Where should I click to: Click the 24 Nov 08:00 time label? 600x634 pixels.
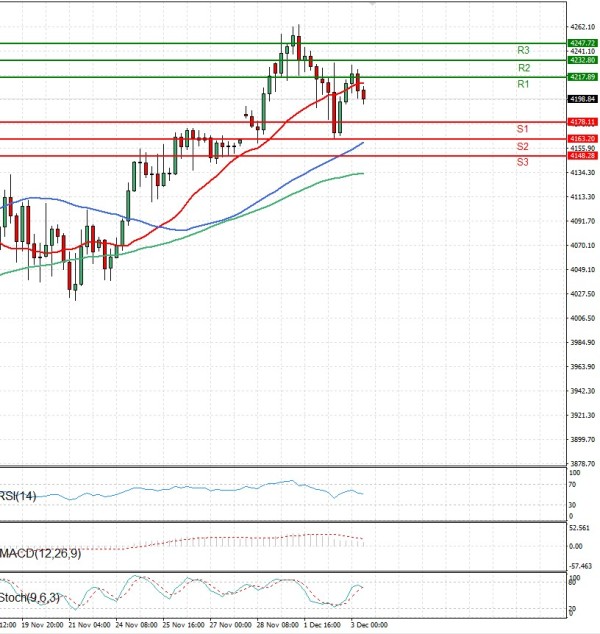(135, 622)
